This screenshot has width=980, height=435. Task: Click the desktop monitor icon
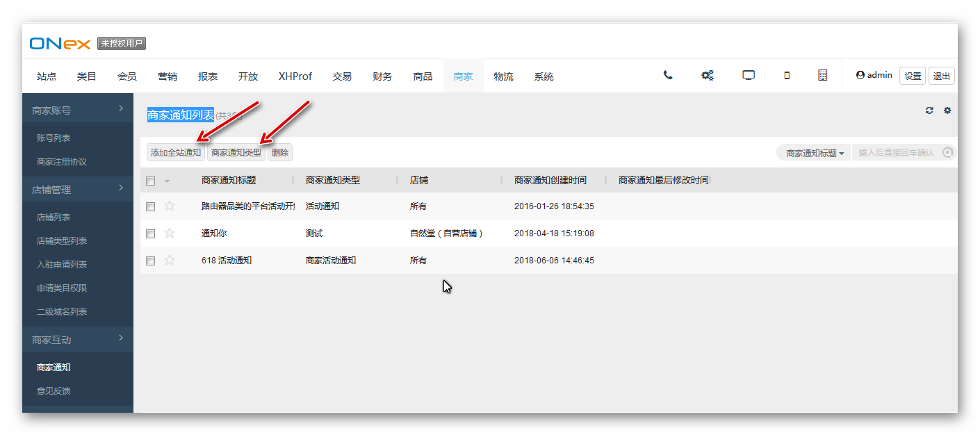(749, 76)
